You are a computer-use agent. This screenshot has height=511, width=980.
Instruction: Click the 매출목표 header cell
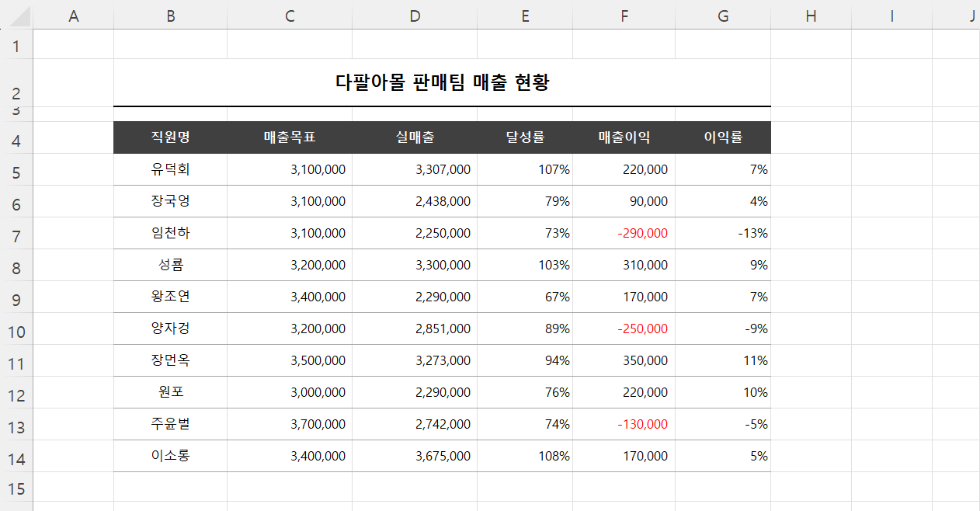point(290,137)
